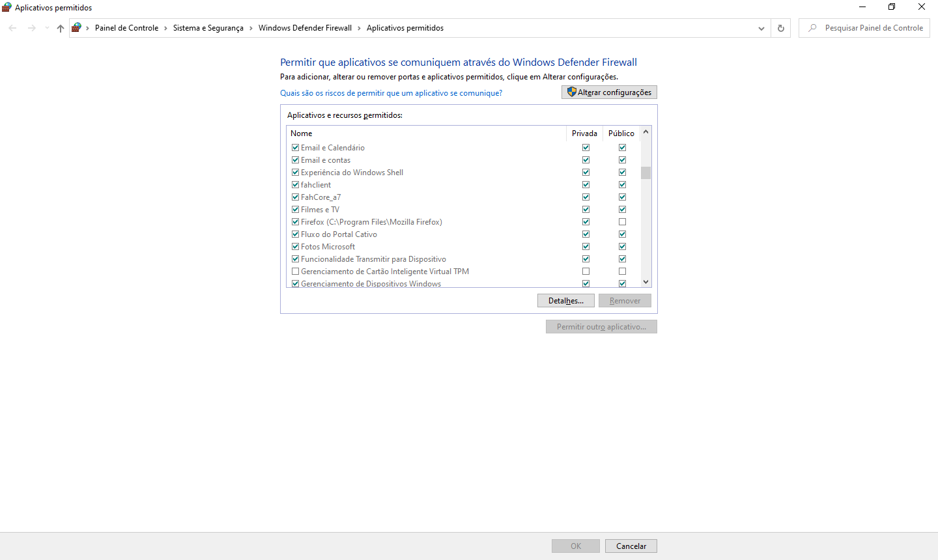Enable Gerenciamento de Cartão Inteligente Virtual TPM checkbox

click(296, 272)
